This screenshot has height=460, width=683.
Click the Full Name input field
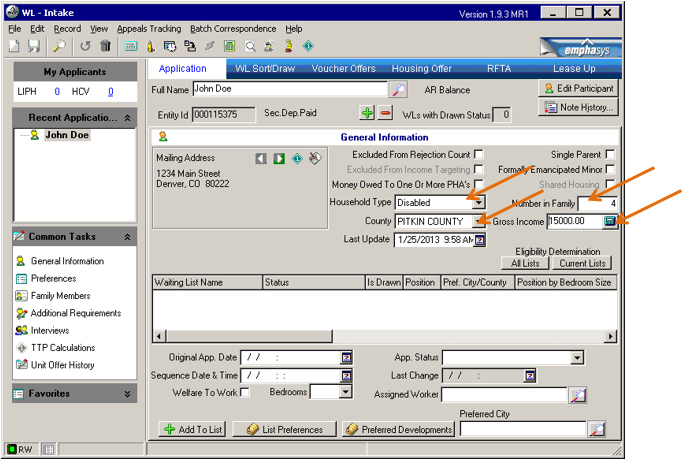(x=290, y=89)
